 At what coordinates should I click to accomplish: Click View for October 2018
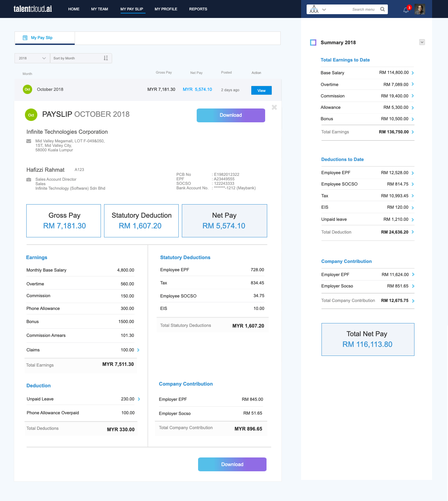(x=261, y=90)
